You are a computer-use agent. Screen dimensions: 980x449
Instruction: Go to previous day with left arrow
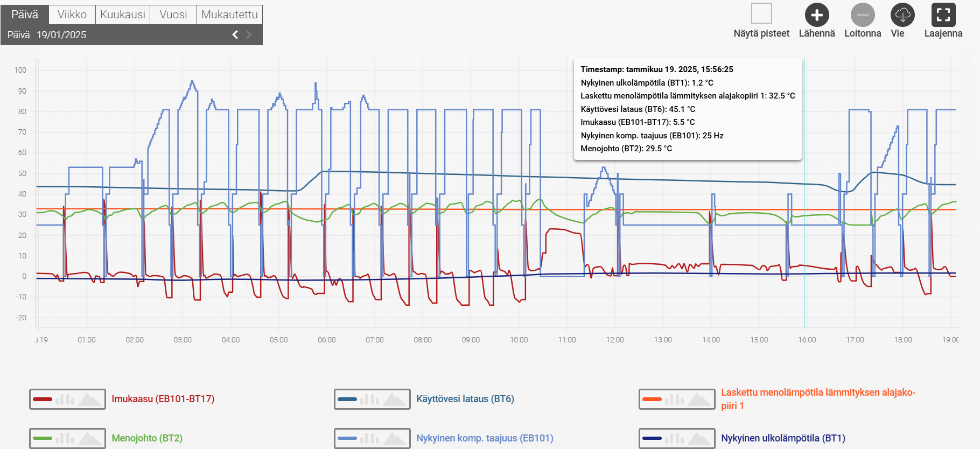click(x=235, y=34)
